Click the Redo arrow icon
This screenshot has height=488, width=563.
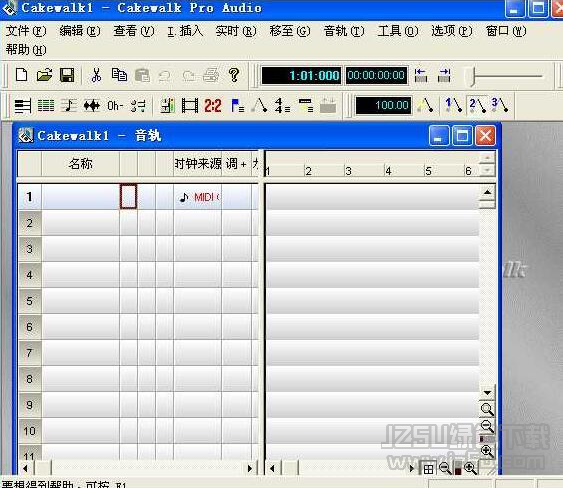pos(188,75)
